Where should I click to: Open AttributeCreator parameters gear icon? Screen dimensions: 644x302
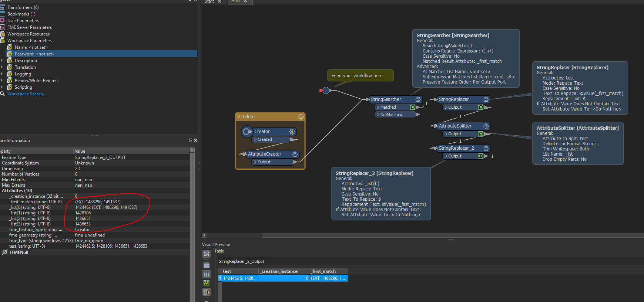tap(295, 154)
